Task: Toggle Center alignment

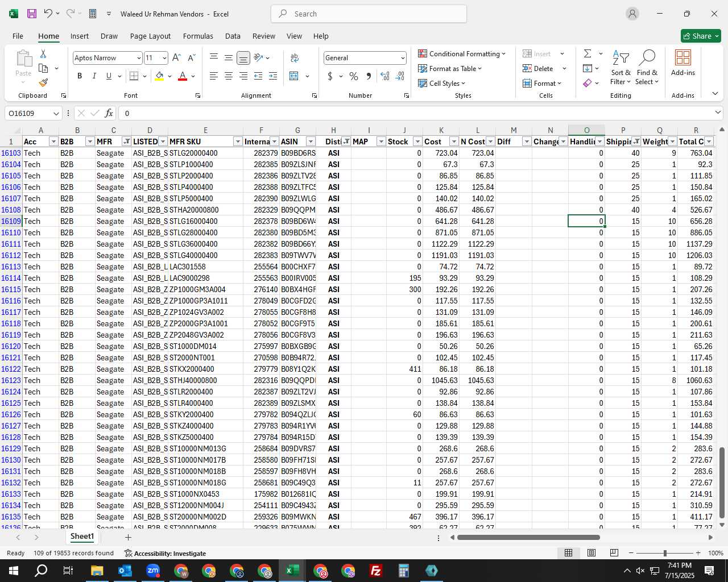Action: [x=228, y=76]
